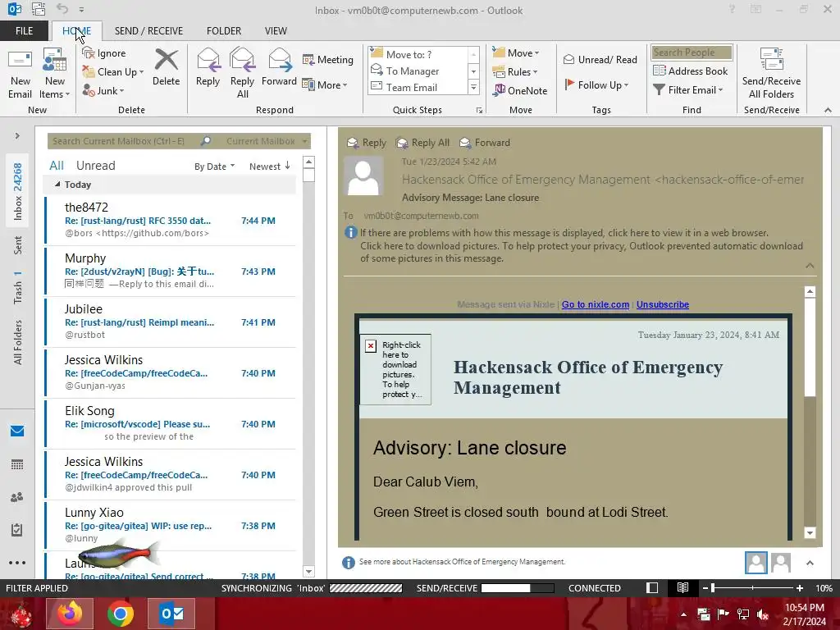840x630 pixels.
Task: Show only Unread messages
Action: [95, 166]
